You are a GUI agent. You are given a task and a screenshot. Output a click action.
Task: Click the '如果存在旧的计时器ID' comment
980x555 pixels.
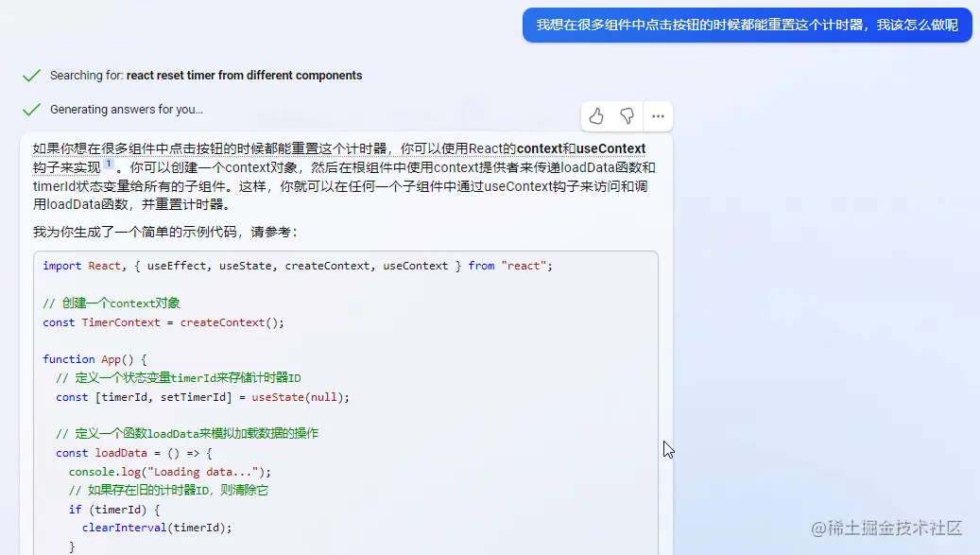[168, 490]
